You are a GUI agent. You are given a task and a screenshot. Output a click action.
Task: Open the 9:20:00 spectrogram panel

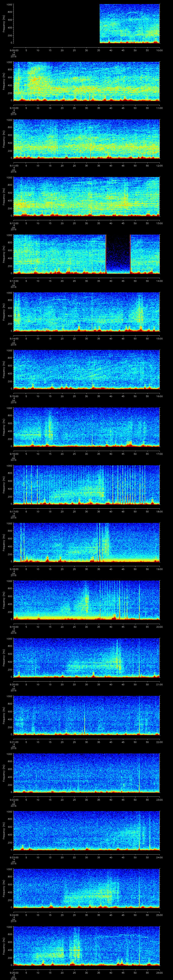(86, 657)
